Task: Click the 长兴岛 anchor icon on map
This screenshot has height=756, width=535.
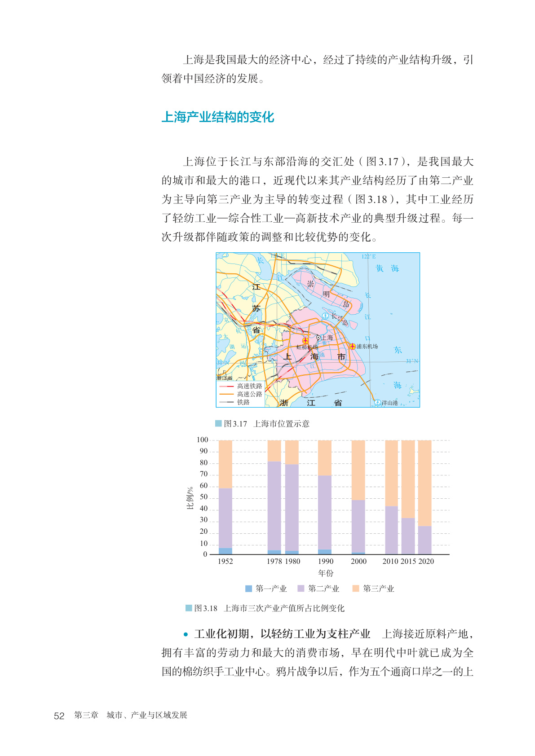Action: click(326, 316)
